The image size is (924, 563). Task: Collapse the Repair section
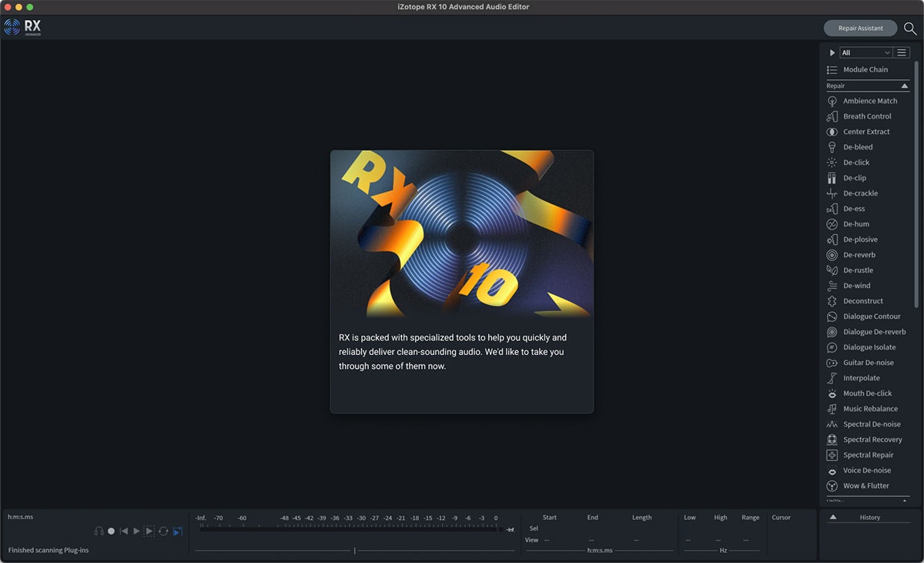[x=905, y=86]
